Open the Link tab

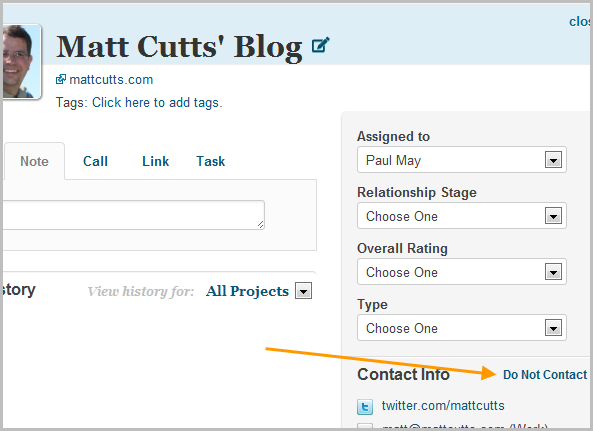click(155, 161)
